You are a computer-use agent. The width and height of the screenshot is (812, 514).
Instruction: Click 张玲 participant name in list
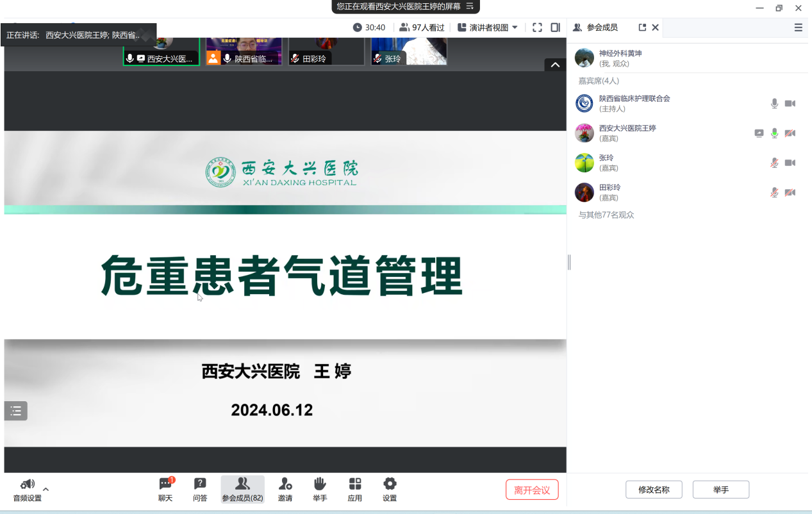coord(606,158)
